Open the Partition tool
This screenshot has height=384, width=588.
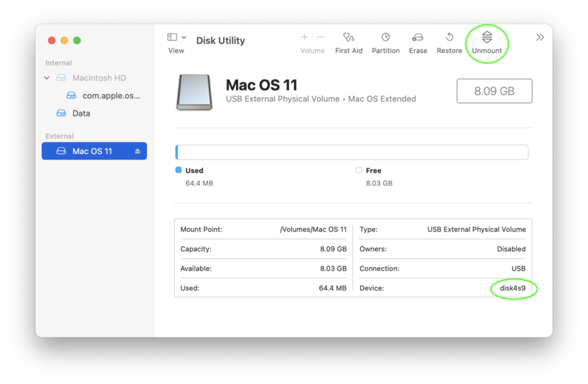[x=385, y=43]
